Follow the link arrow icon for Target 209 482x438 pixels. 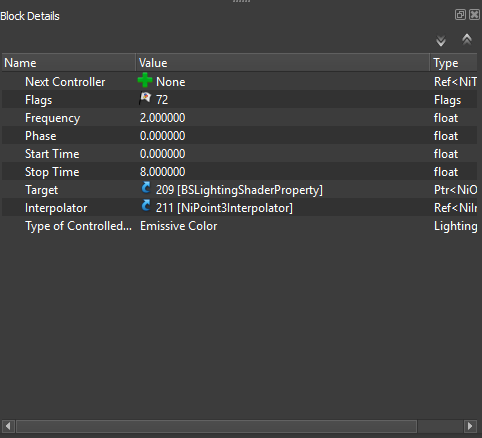[146, 188]
